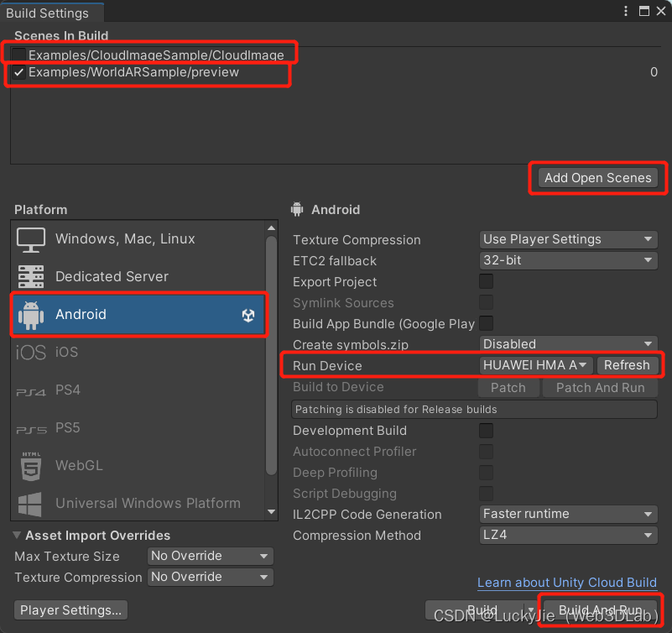Click the PS4 logo icon
672x633 pixels.
[31, 392]
